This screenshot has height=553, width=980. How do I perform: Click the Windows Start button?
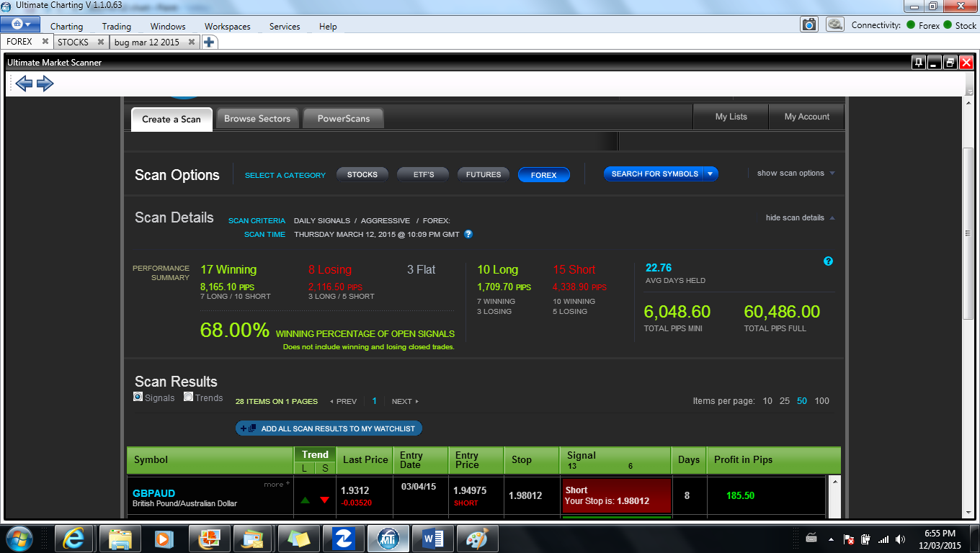pyautogui.click(x=18, y=538)
